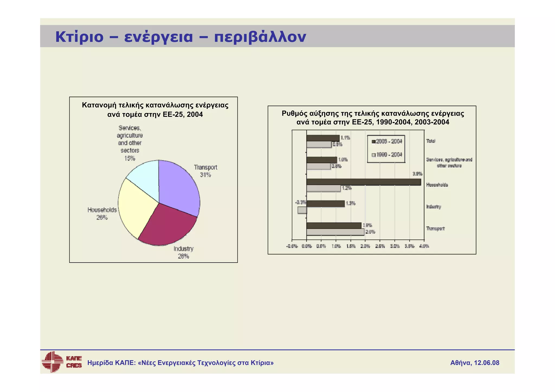Click the date 'Αθήνα, 12.06.08' in footer

click(x=475, y=363)
